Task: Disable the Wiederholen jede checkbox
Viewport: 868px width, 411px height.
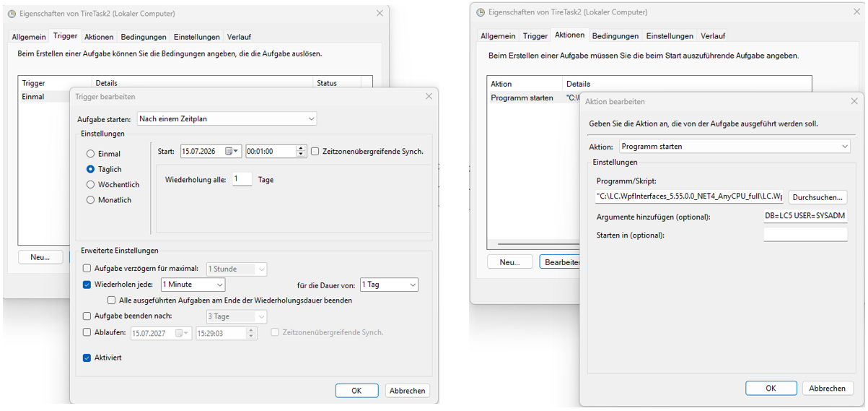Action: 87,284
